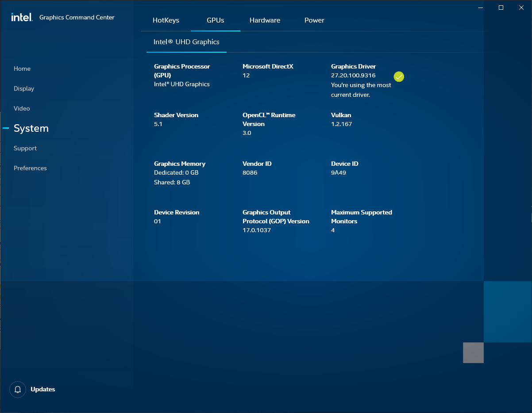The width and height of the screenshot is (532, 413).
Task: Click the Graphics Memory heading
Action: coord(180,164)
